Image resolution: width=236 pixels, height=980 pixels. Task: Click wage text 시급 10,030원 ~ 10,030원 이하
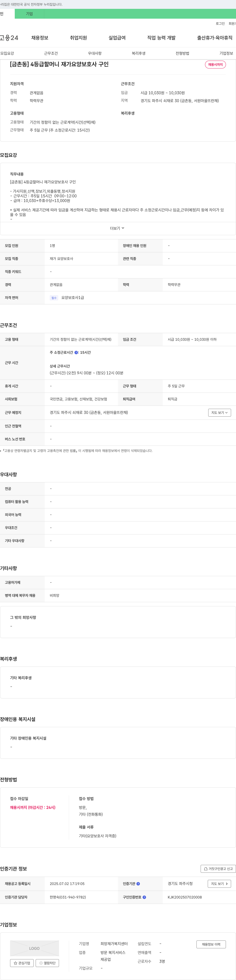pos(192,339)
